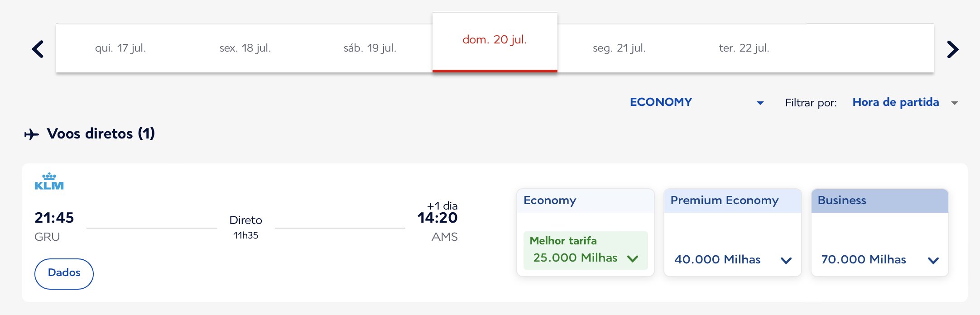Open the ECONOMY cabin class dropdown
Viewport: 980px width, 315px height.
tap(697, 102)
